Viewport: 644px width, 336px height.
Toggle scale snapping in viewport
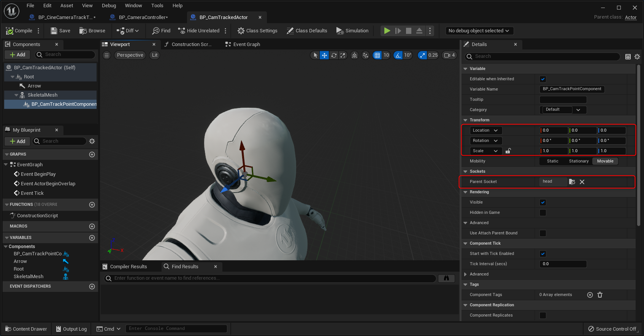coord(422,55)
